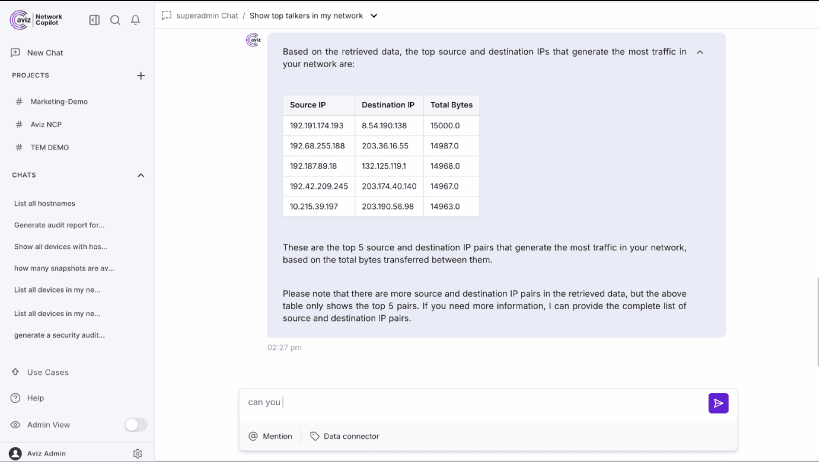Viewport: 819px width, 462px height.
Task: Select destination IP 8.54.190.138 cell
Action: (389, 126)
